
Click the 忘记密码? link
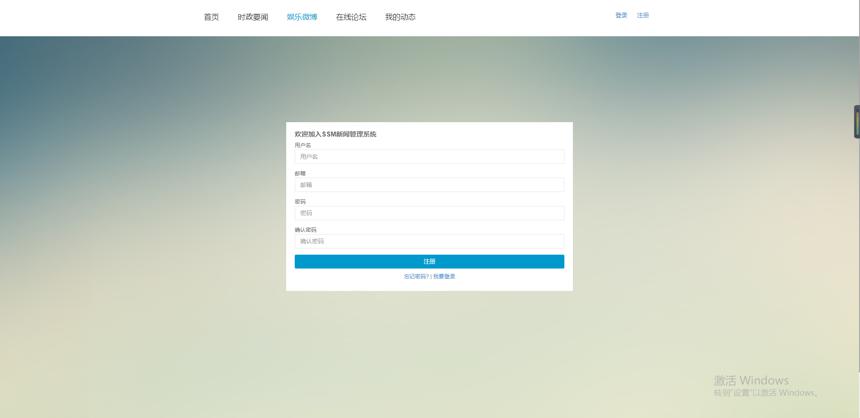click(x=416, y=276)
